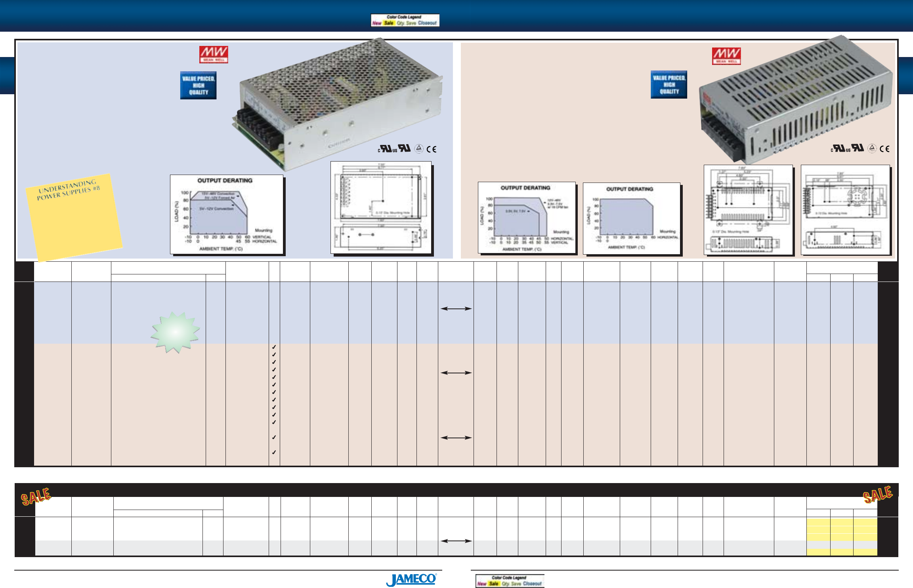Viewport: 913px width, 588px height.
Task: Click '5V~12V Convection' label in blue panel chart
Action: [x=216, y=209]
